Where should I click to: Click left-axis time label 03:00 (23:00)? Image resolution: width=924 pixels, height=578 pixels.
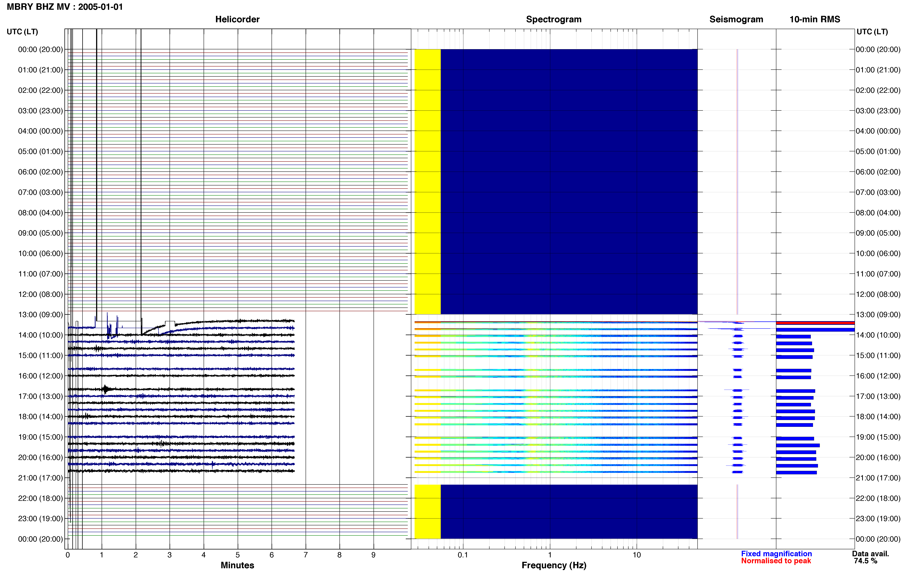41,111
